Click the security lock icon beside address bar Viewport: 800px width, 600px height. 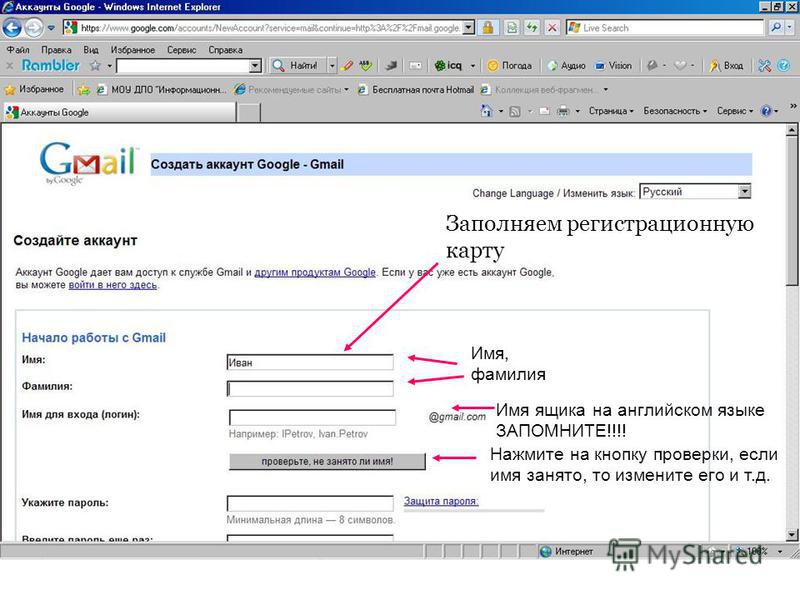click(488, 28)
